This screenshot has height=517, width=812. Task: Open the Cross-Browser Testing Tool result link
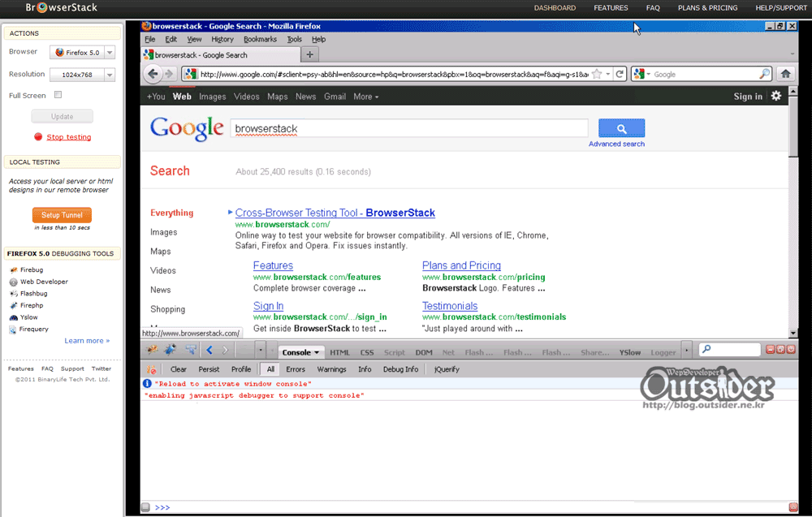(x=335, y=213)
